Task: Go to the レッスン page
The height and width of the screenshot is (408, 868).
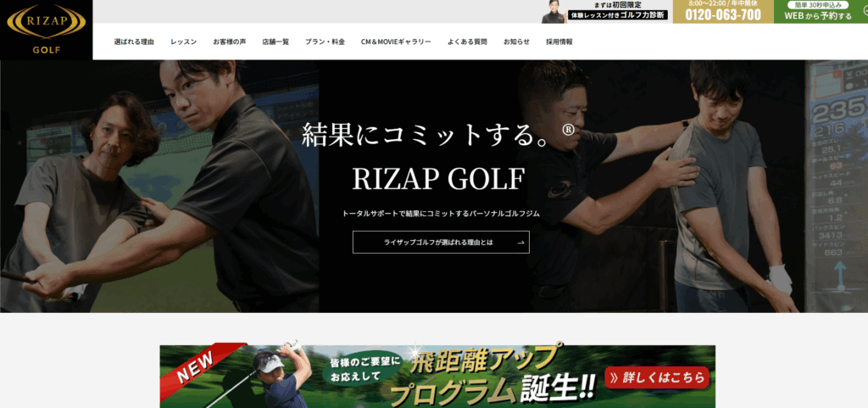Action: click(x=183, y=42)
